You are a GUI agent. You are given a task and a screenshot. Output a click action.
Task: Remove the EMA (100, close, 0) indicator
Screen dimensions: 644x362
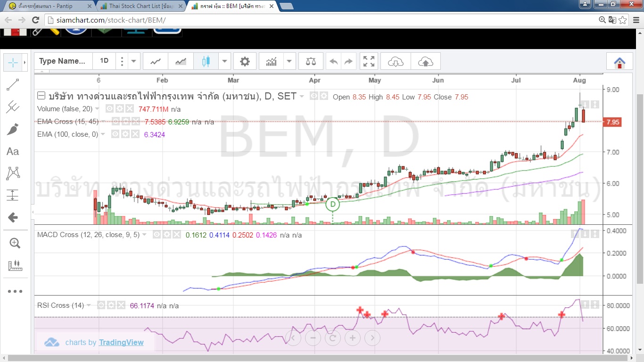tap(135, 134)
